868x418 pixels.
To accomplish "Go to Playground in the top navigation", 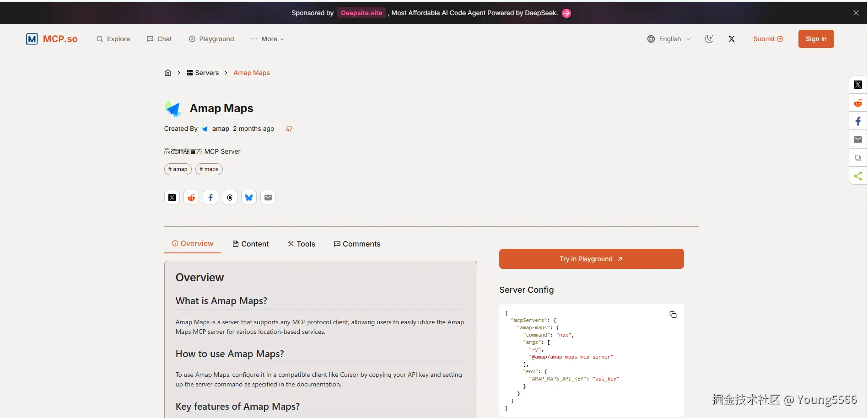I will pos(211,39).
